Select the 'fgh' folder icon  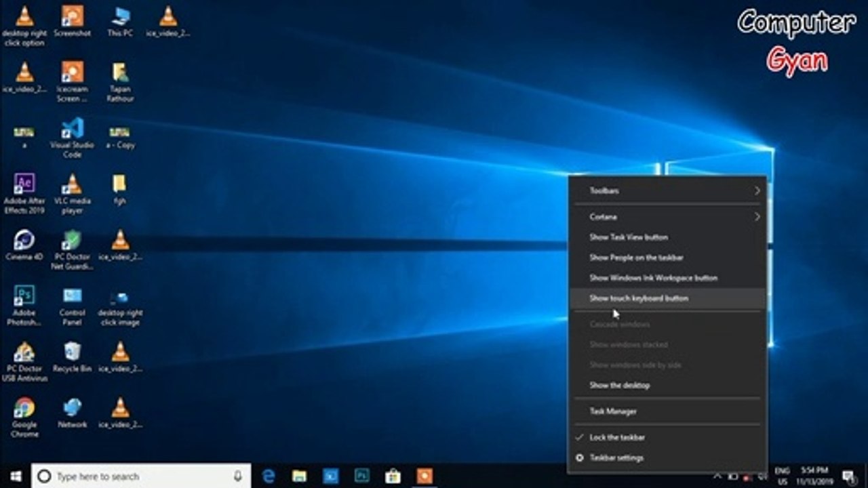[x=119, y=190]
